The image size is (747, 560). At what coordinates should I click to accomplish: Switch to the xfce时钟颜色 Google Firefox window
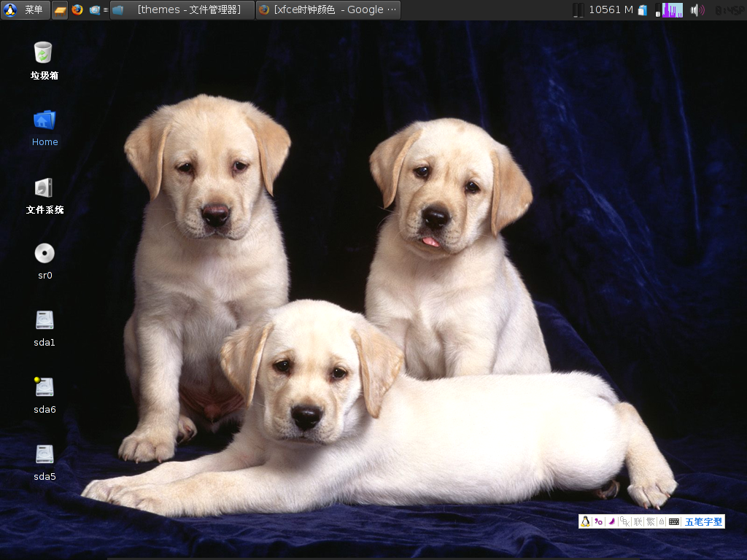328,10
